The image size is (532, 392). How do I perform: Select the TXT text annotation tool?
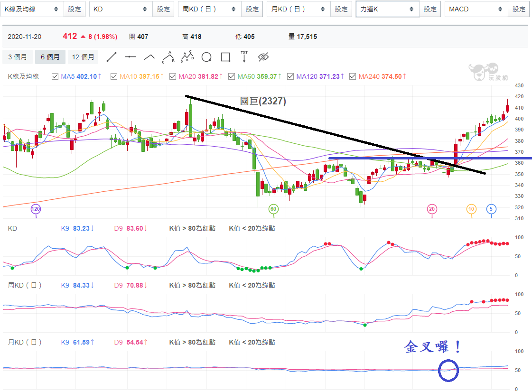(244, 56)
